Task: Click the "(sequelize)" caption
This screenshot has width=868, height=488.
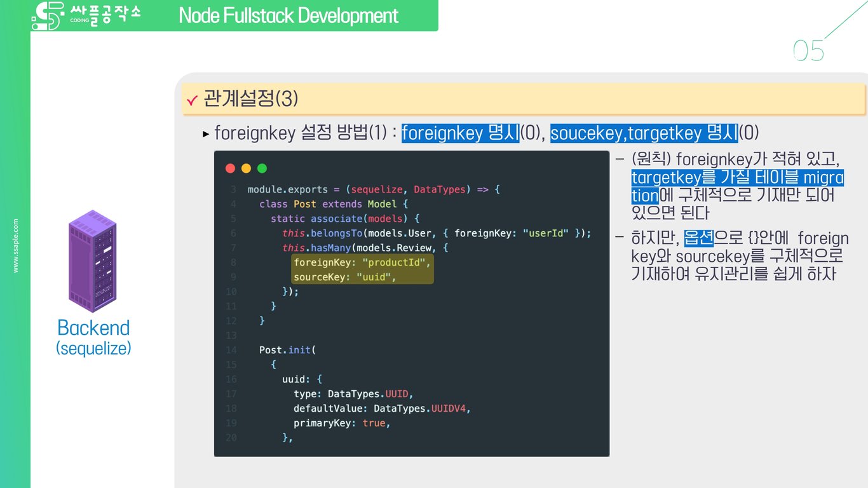Action: [x=93, y=348]
